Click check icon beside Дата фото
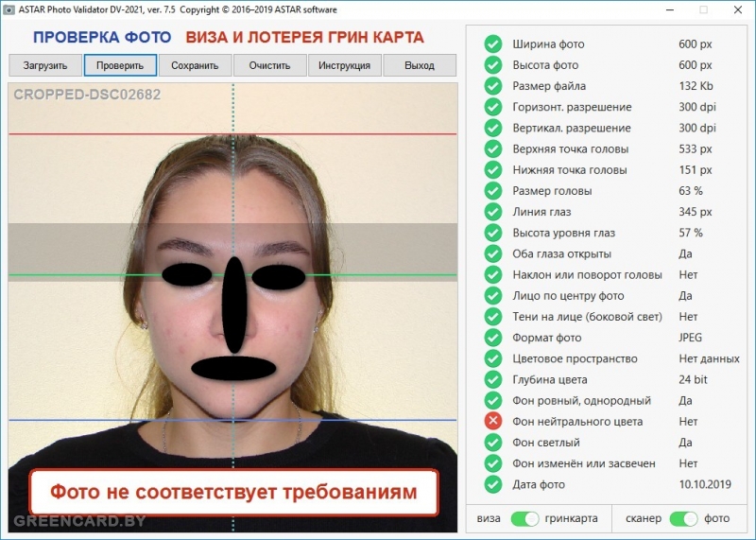 pos(493,484)
